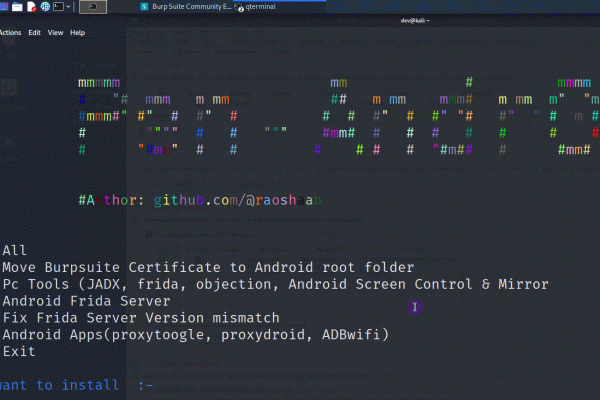600x400 pixels.
Task: Open the View menu in qterminal
Action: [x=55, y=33]
